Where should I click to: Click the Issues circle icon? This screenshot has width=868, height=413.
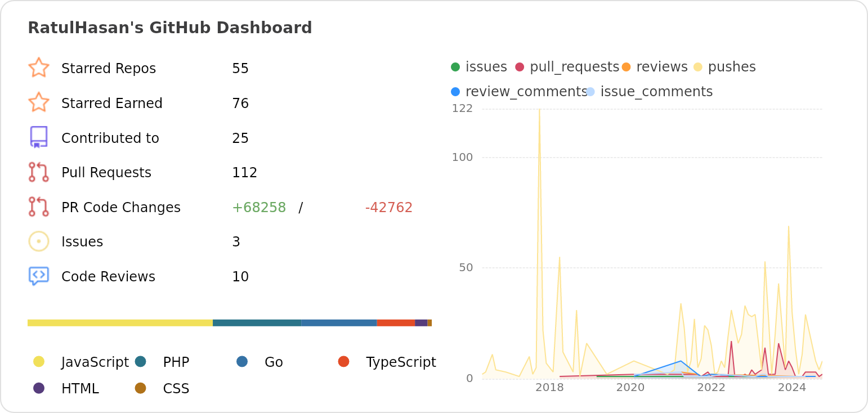tap(39, 241)
